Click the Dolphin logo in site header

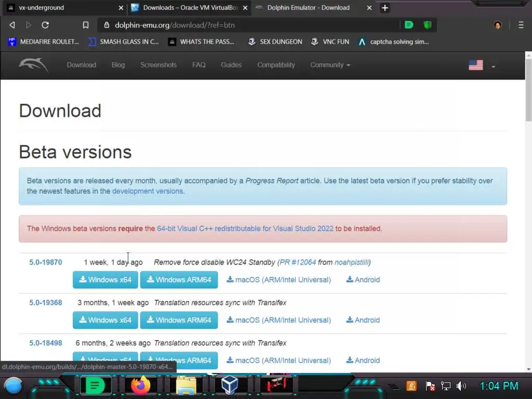click(33, 65)
